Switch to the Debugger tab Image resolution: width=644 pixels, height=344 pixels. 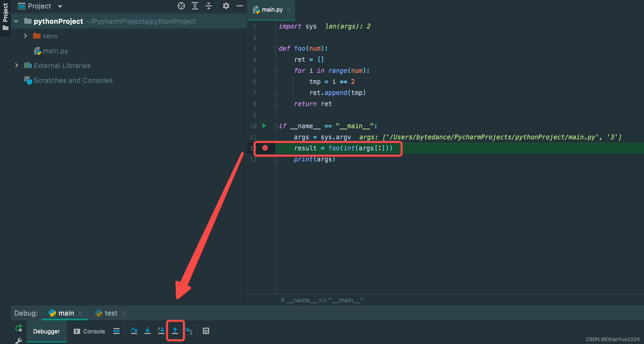46,331
